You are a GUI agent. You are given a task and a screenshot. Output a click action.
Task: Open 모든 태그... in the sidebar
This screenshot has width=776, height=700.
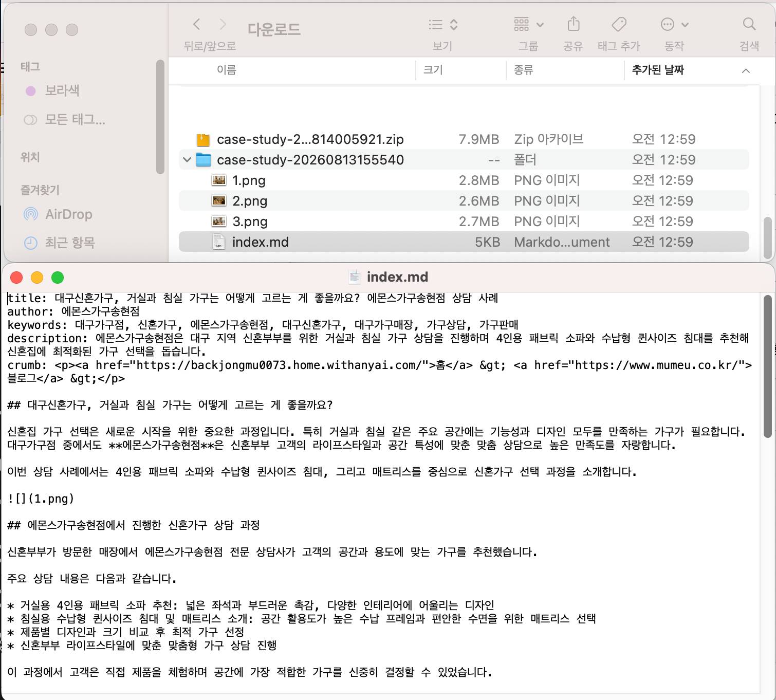click(75, 120)
